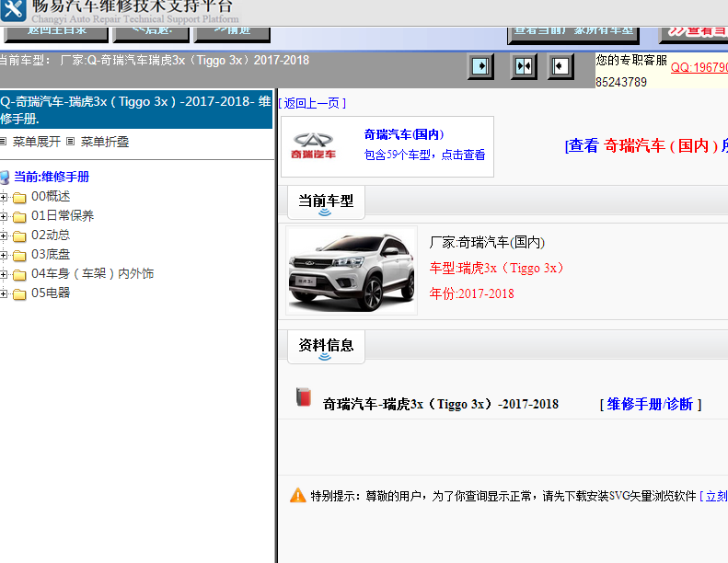Click the 年份:2017-2018 text
This screenshot has height=563, width=728.
(472, 293)
